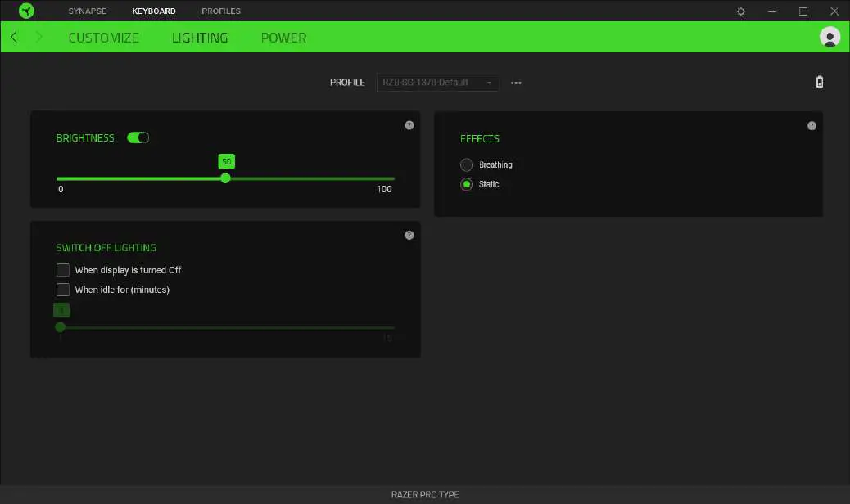This screenshot has width=850, height=504.
Task: Maximize the Synapse window
Action: 803,11
